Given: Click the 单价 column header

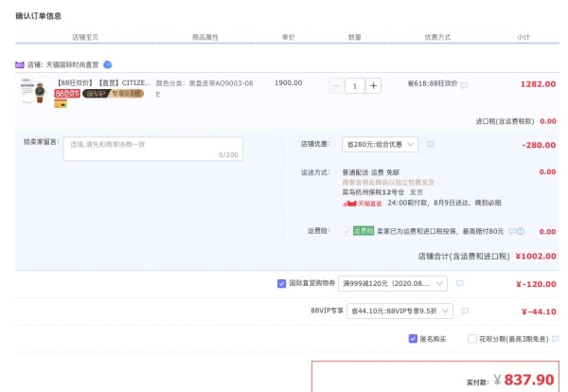Looking at the screenshot, I should click(x=289, y=37).
